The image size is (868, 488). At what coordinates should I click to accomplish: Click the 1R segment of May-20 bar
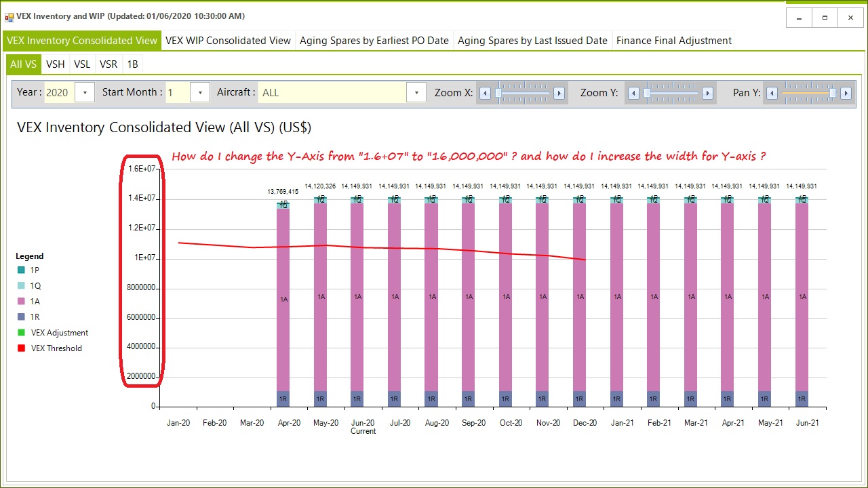point(321,399)
